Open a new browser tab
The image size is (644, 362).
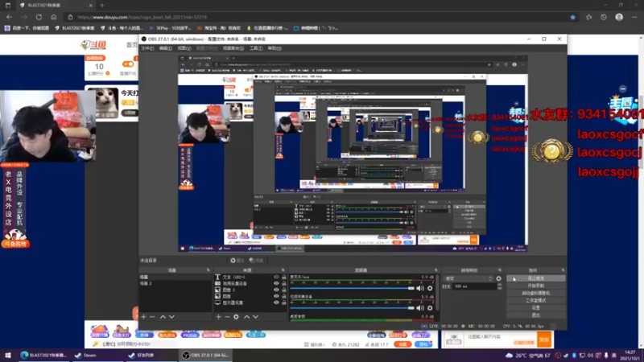(x=102, y=6)
